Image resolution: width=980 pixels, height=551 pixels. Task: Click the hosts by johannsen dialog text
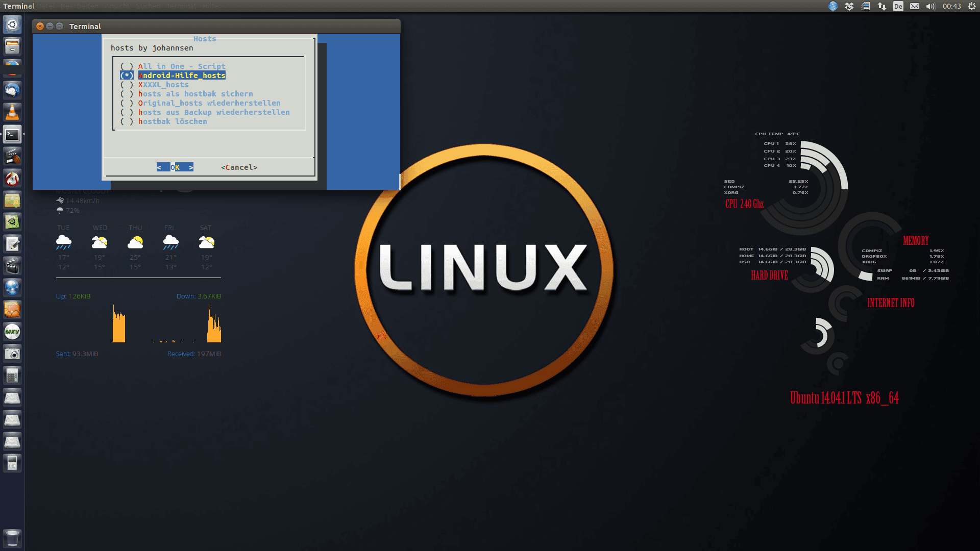point(152,48)
